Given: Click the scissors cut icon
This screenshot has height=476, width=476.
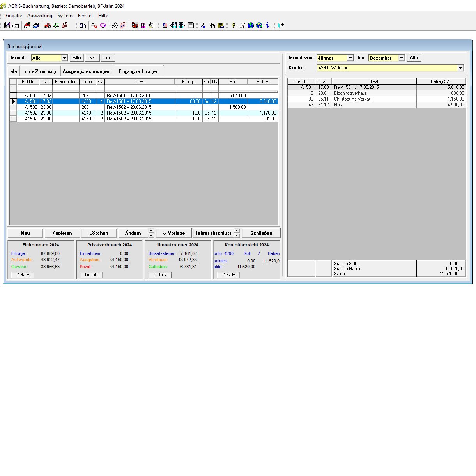Looking at the screenshot, I should (x=203, y=25).
